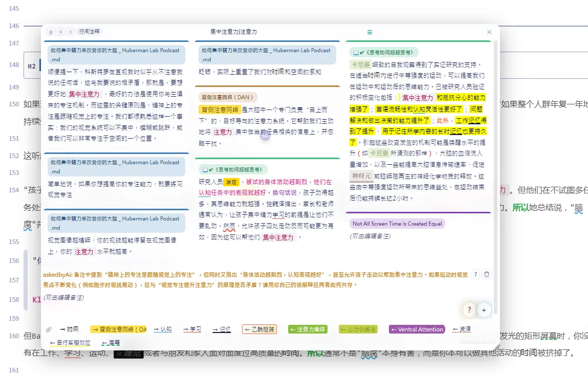
Task: Click the link chain icon at bottom left
Action: pyautogui.click(x=49, y=329)
